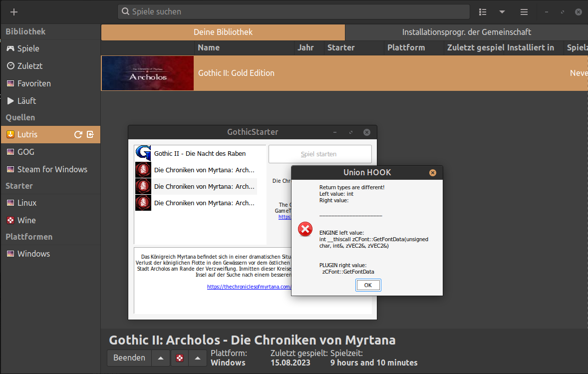The height and width of the screenshot is (374, 588).
Task: Switch view with the list view icon
Action: click(x=483, y=12)
